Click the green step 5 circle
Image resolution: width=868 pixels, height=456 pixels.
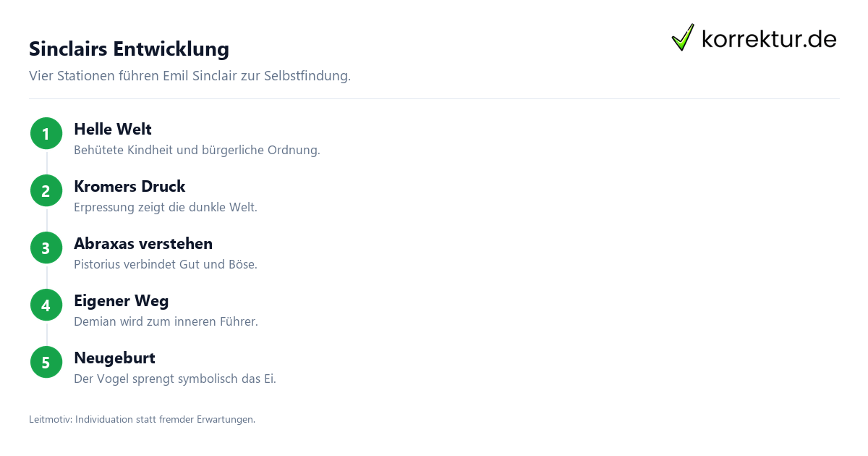pyautogui.click(x=46, y=363)
